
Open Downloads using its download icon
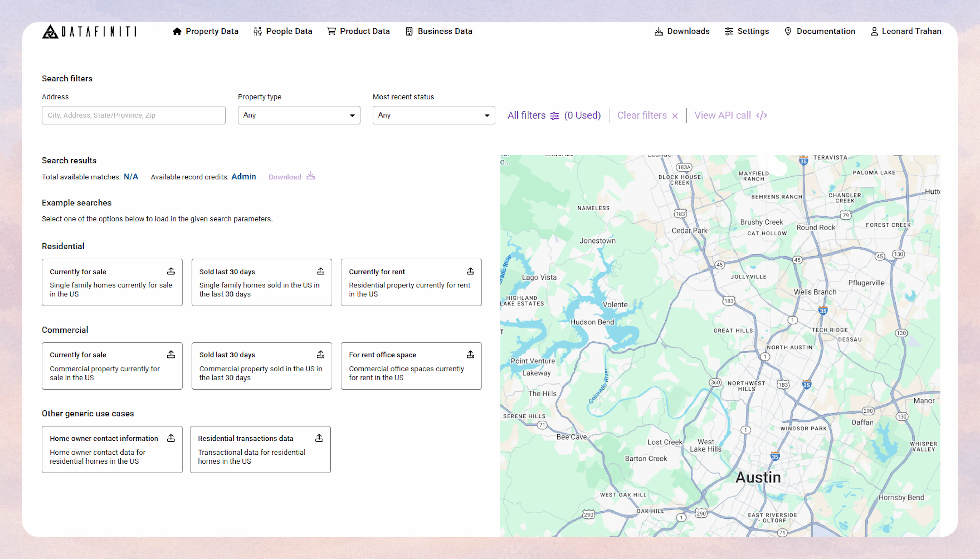click(x=659, y=31)
